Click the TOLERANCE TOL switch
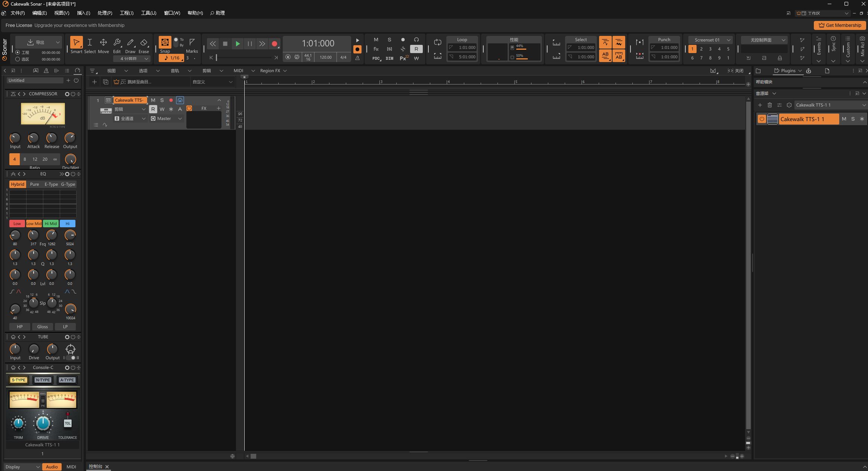The image size is (868, 471). click(68, 424)
